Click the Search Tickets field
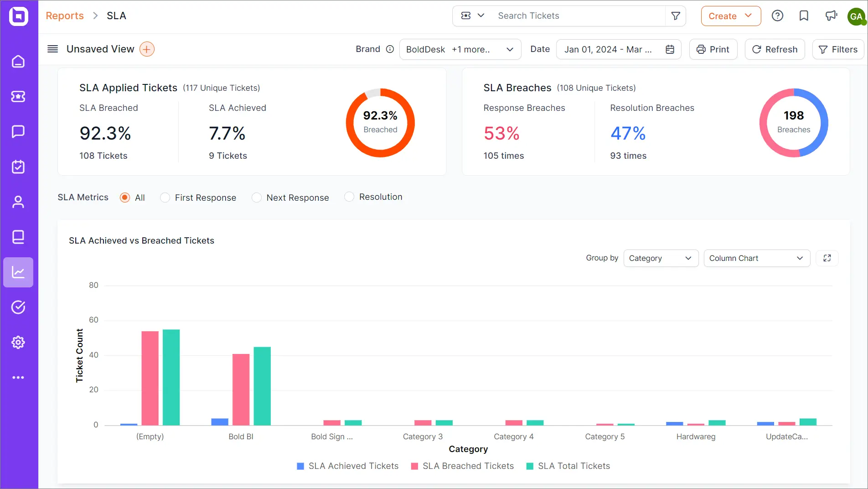Image resolution: width=868 pixels, height=489 pixels. point(579,16)
